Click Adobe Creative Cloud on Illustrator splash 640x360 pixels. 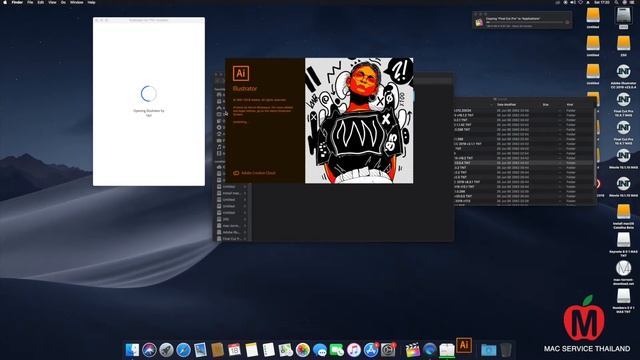[254, 173]
